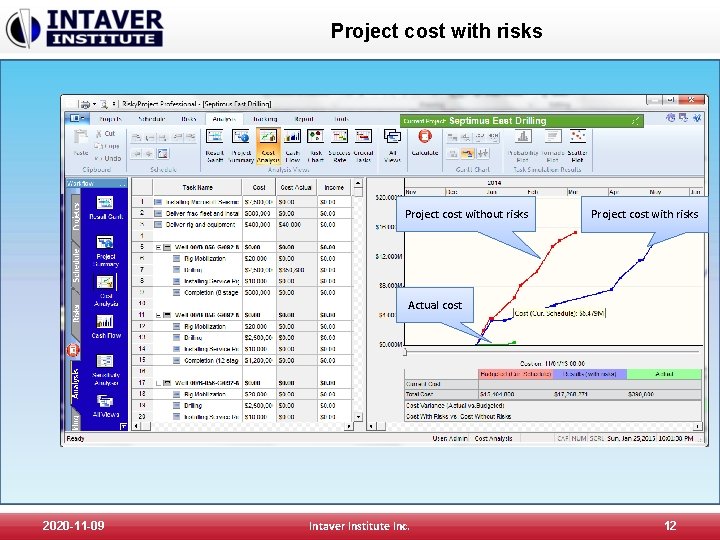Screen dimensions: 720x540
Task: Open All Views in the ribbon
Action: click(x=392, y=146)
